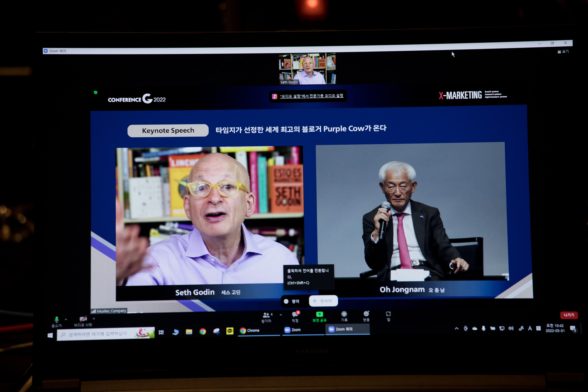Open the chat panel with 6 unread
The height and width of the screenshot is (392, 588).
[x=295, y=316]
